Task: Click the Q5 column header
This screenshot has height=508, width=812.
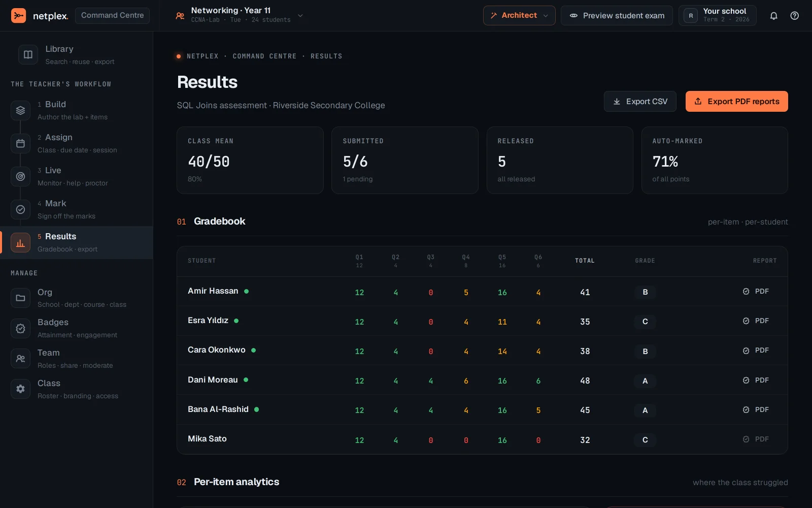Action: pos(502,261)
